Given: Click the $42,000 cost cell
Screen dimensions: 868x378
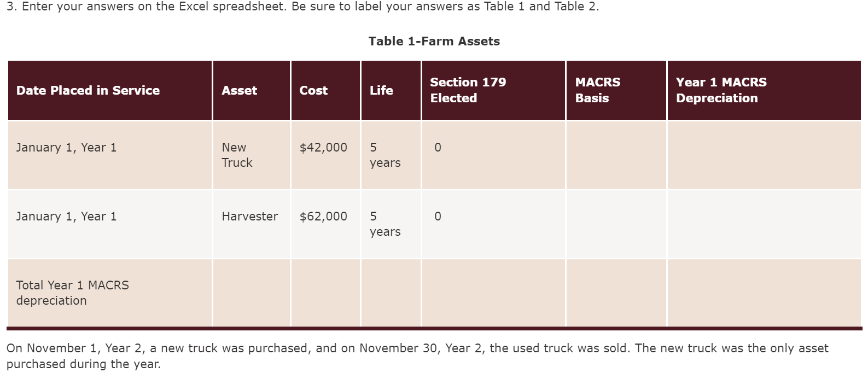Looking at the screenshot, I should point(325,155).
